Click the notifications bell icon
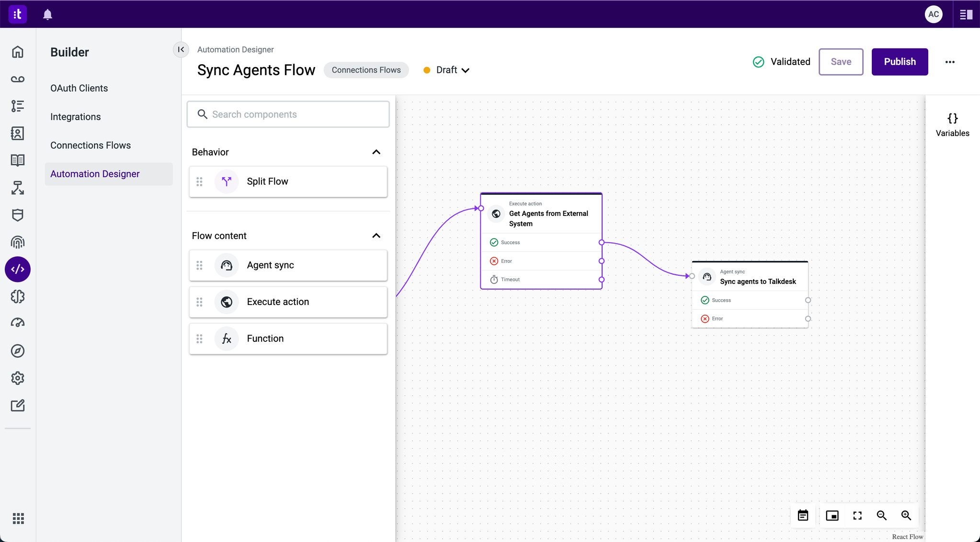 click(47, 14)
